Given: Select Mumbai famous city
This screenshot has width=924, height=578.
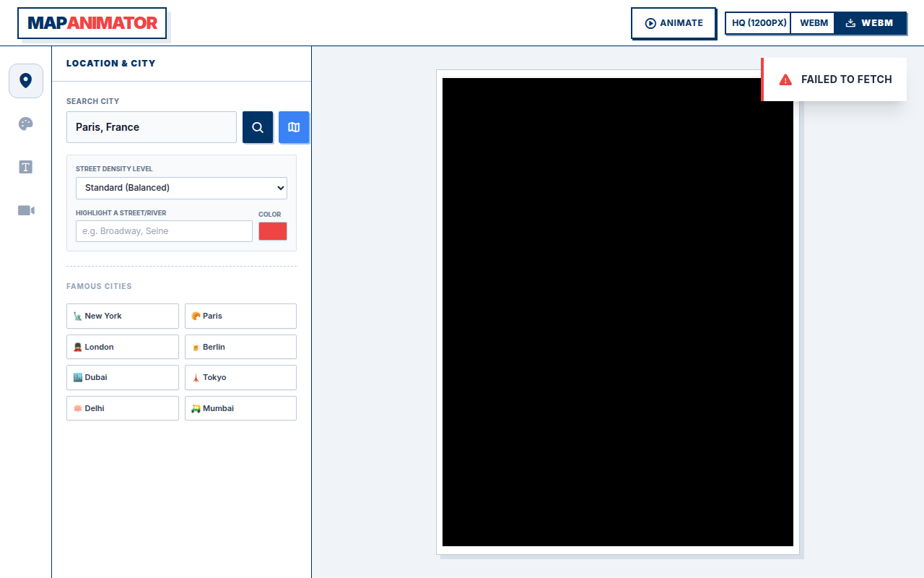Looking at the screenshot, I should tap(240, 408).
